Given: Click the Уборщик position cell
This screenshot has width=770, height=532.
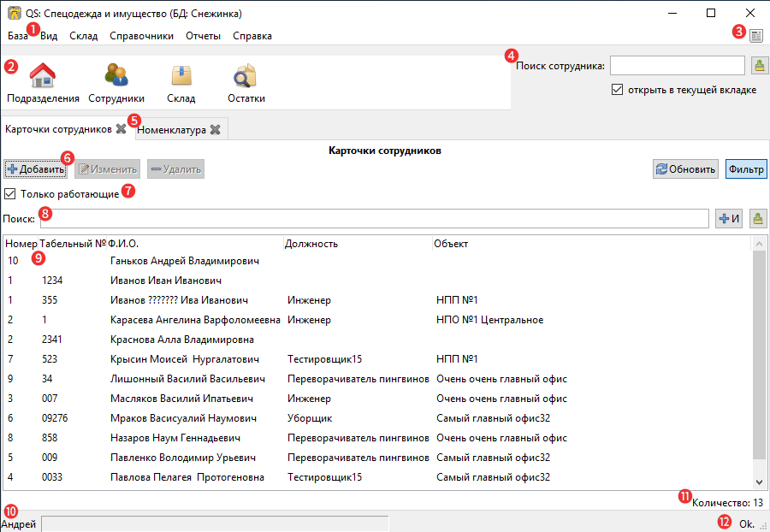Looking at the screenshot, I should pos(310,418).
